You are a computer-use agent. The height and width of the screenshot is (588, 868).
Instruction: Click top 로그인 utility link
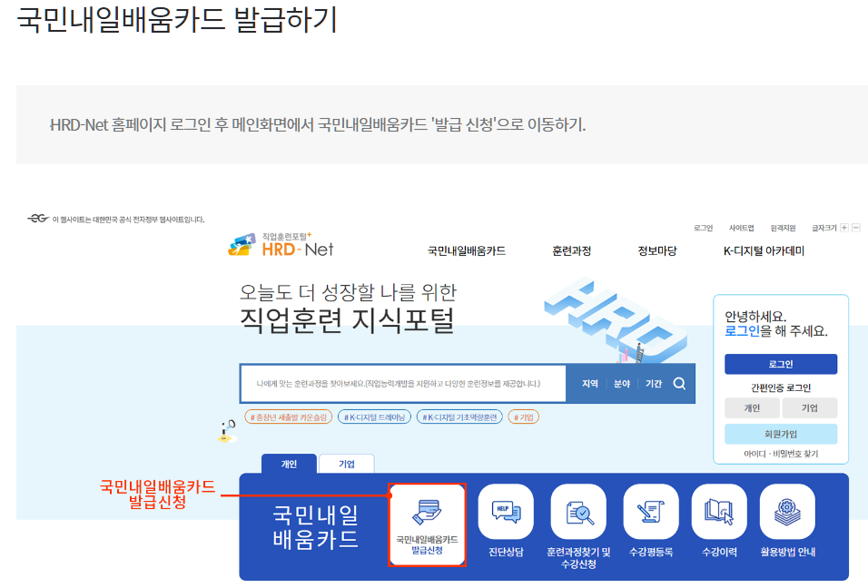point(703,228)
